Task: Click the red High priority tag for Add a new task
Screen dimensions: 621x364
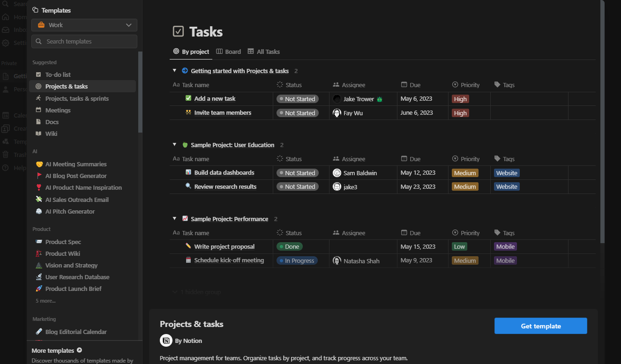Action: coord(460,99)
